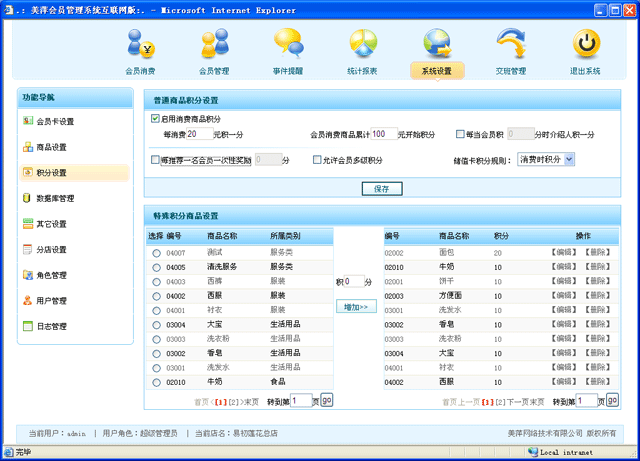The height and width of the screenshot is (461, 640).
Task: Open 角色管理 in the navigation menu
Action: (x=51, y=275)
